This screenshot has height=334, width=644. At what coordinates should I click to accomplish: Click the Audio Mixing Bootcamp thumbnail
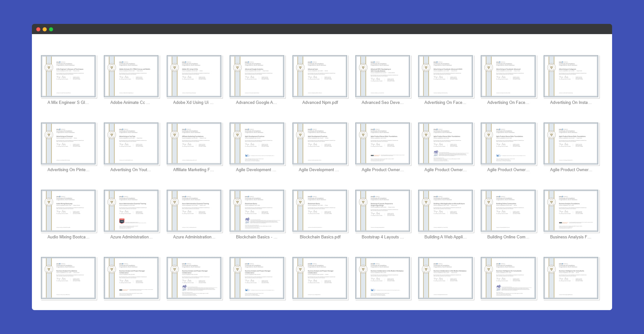68,211
